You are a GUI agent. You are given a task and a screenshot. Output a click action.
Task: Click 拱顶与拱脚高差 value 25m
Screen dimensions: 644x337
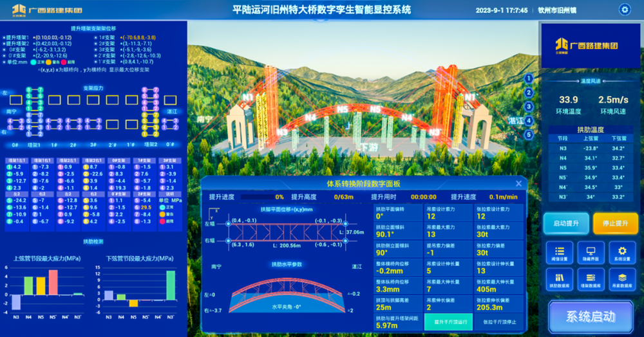pos(384,307)
